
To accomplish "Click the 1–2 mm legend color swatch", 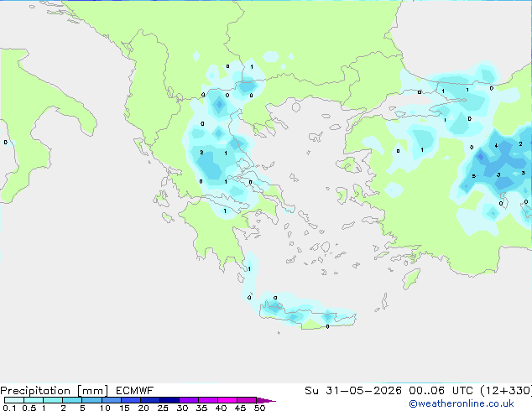I will click(x=53, y=400).
